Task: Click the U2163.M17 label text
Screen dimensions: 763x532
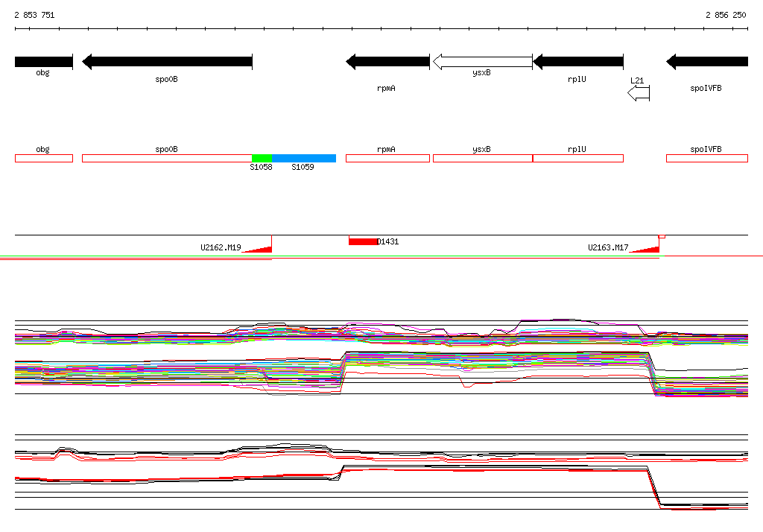Action: (x=608, y=247)
